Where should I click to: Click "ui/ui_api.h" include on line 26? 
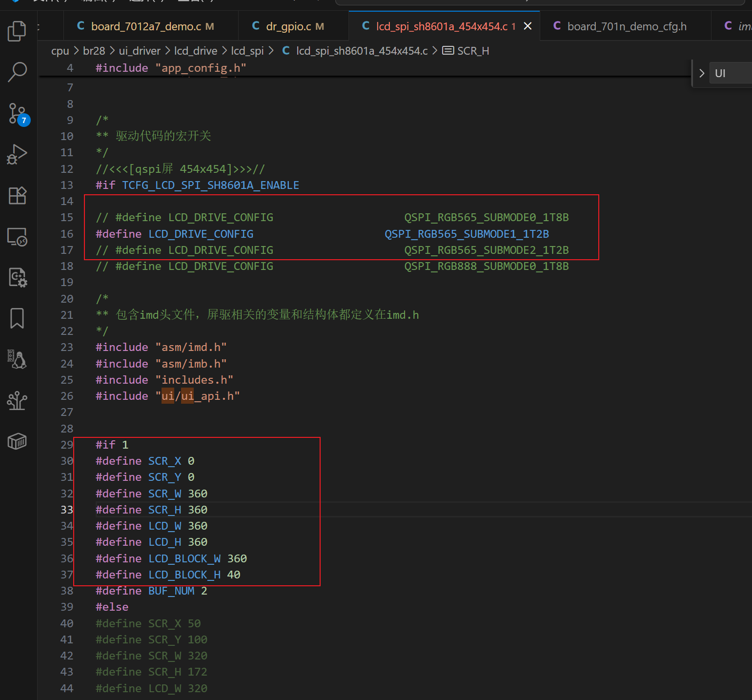coord(198,396)
